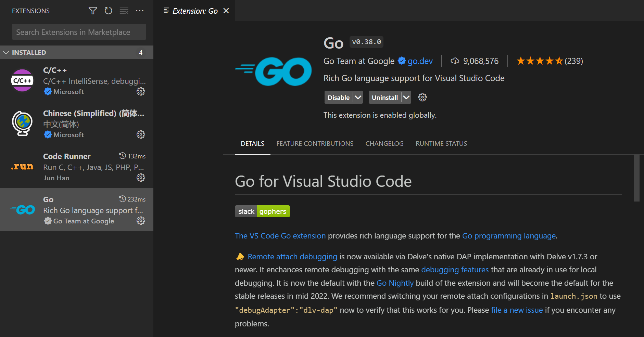Open the Disable dropdown arrow
644x337 pixels.
358,98
